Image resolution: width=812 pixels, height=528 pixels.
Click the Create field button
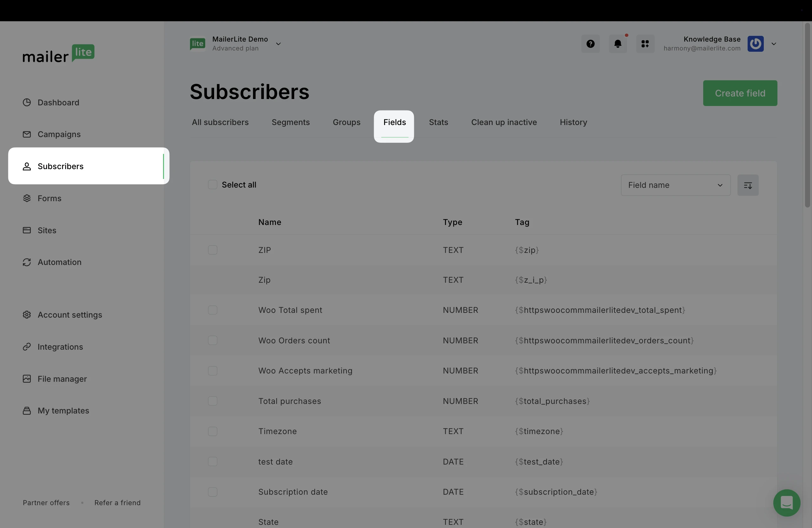tap(740, 93)
